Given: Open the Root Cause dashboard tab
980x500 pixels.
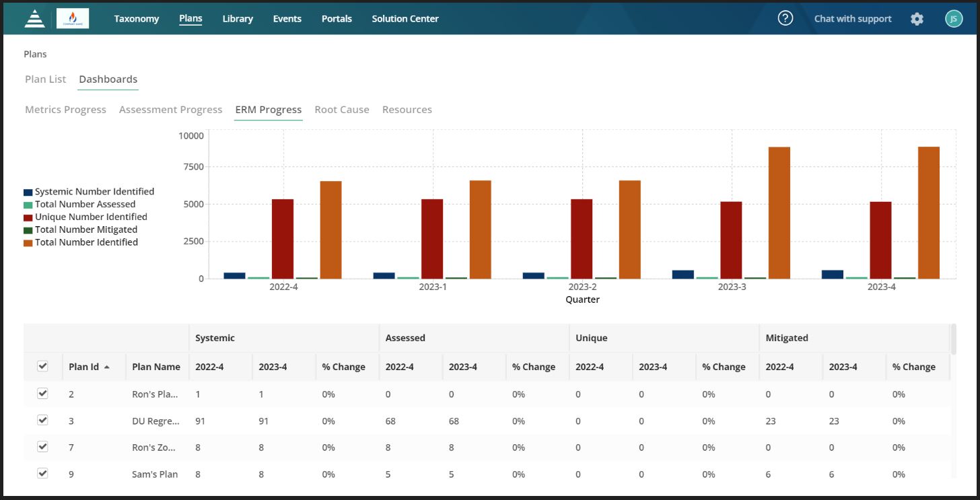Looking at the screenshot, I should (x=342, y=109).
